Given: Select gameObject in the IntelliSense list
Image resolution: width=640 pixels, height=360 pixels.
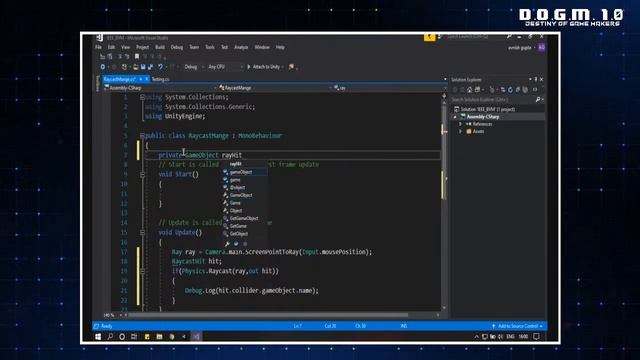Looking at the screenshot, I should 245,172.
